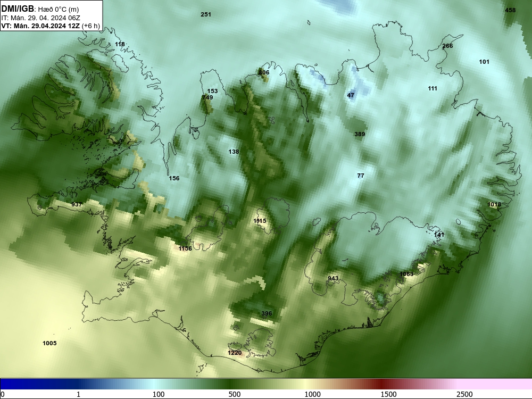Click the 'IT: Mán. 29. 04. 2024 06Z' line
The height and width of the screenshot is (399, 532).
[41, 18]
